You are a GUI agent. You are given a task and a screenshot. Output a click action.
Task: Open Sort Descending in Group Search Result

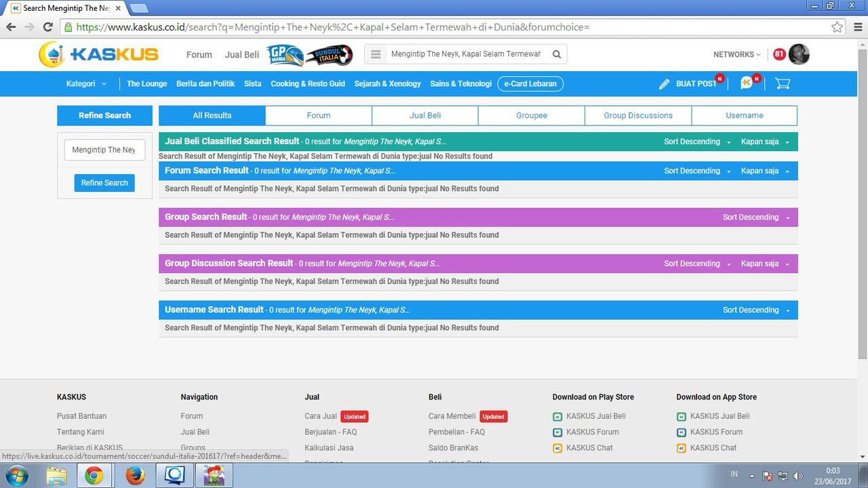756,217
